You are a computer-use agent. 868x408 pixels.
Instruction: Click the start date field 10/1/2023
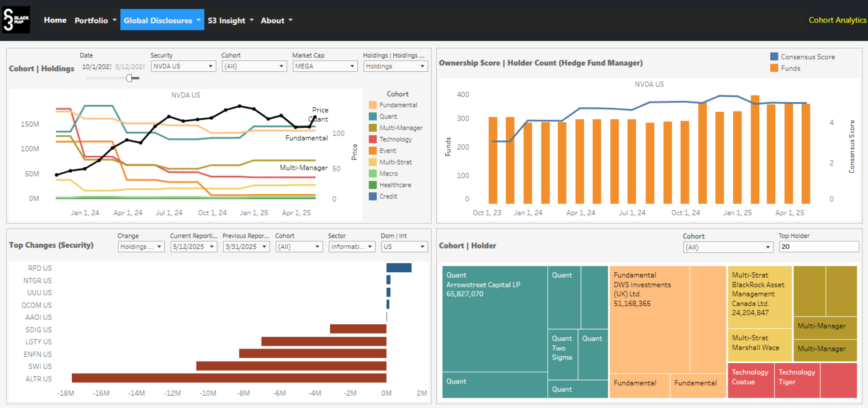[x=96, y=67]
